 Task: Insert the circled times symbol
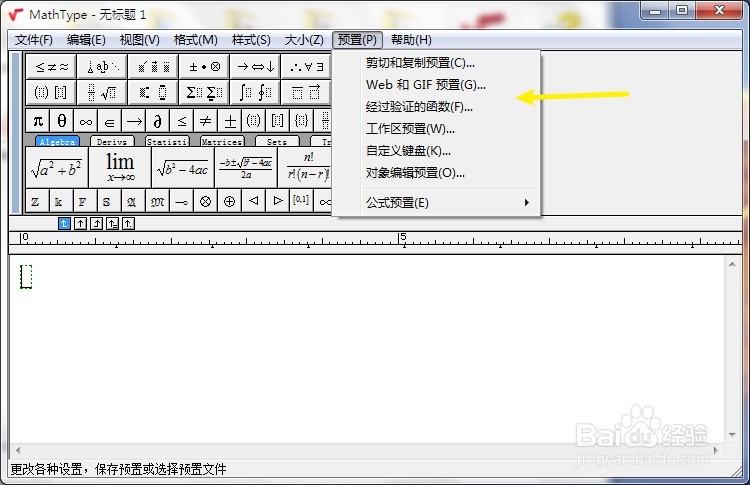click(206, 201)
